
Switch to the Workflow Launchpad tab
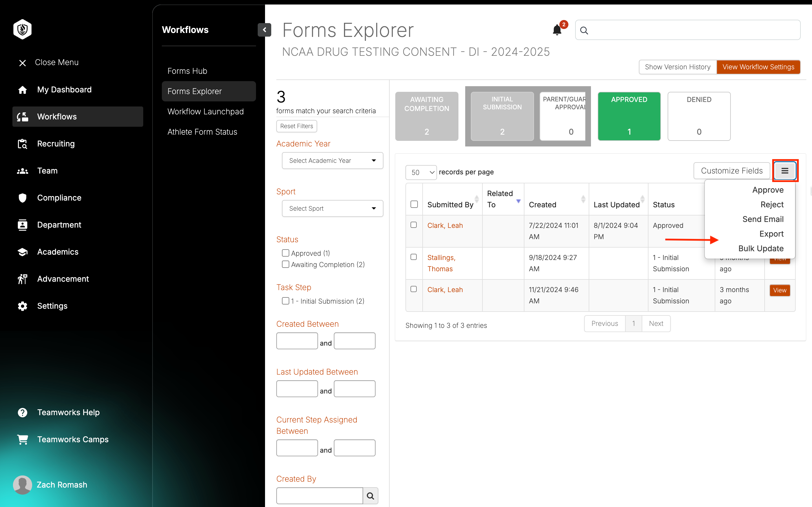(206, 111)
